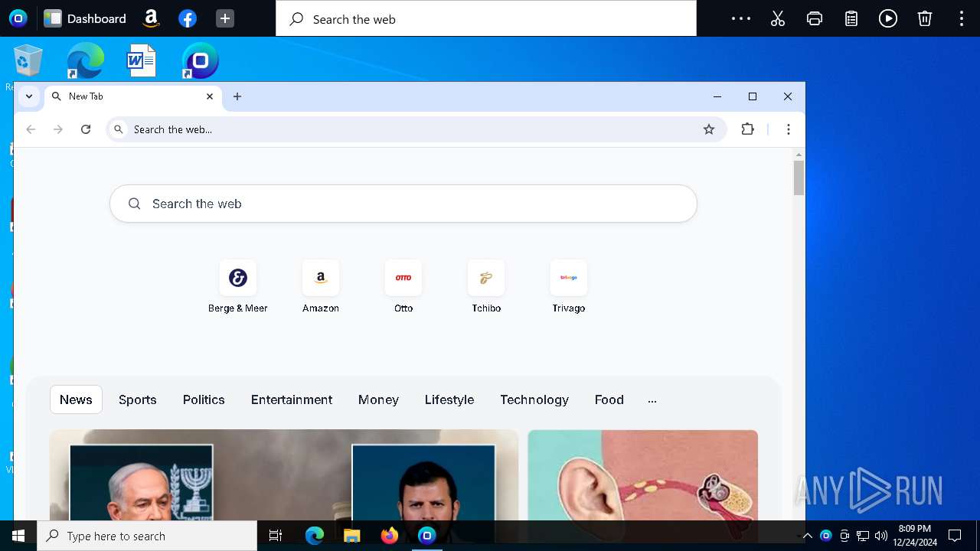This screenshot has width=980, height=551.
Task: Click the Windows taskbar search box
Action: 147,536
